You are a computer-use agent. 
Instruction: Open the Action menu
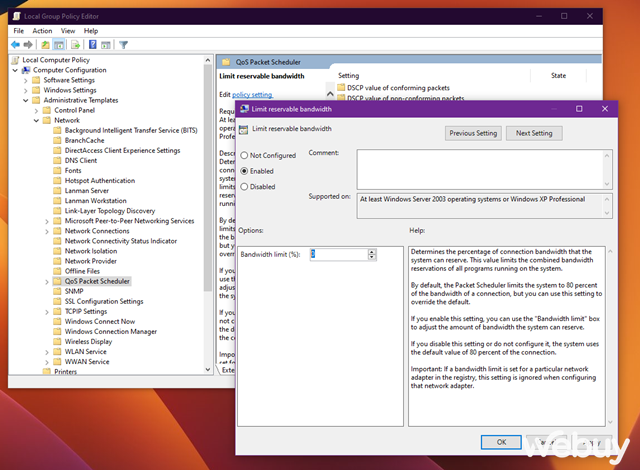(x=42, y=31)
